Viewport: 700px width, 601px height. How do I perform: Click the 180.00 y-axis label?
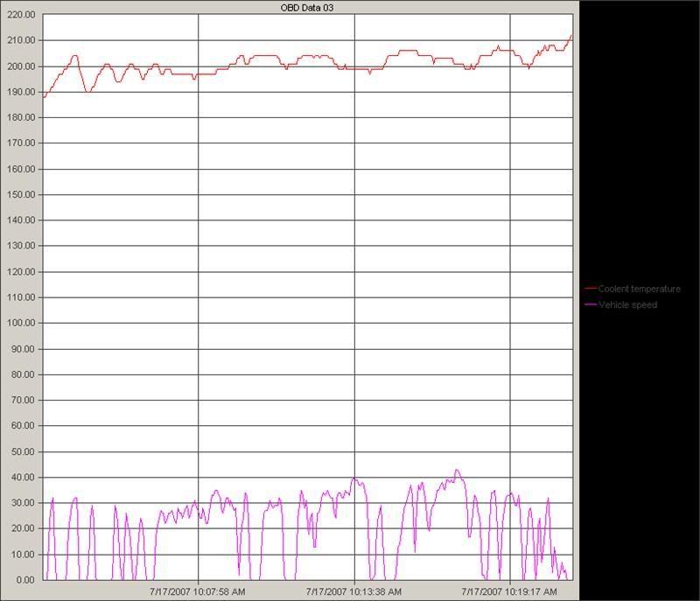(x=21, y=118)
